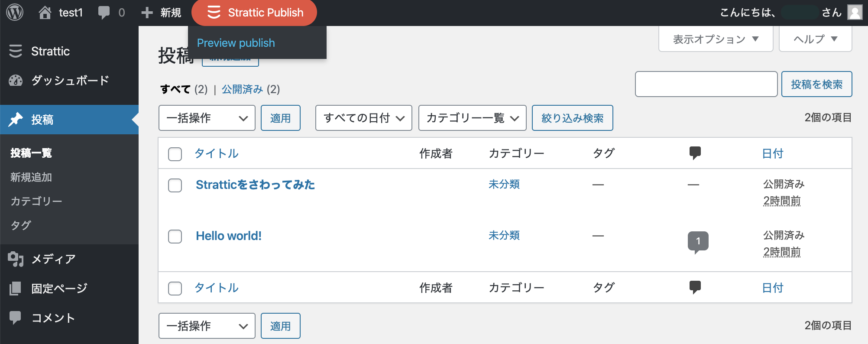Open Strattic sidebar menu icon
The height and width of the screenshot is (344, 868).
coord(16,51)
